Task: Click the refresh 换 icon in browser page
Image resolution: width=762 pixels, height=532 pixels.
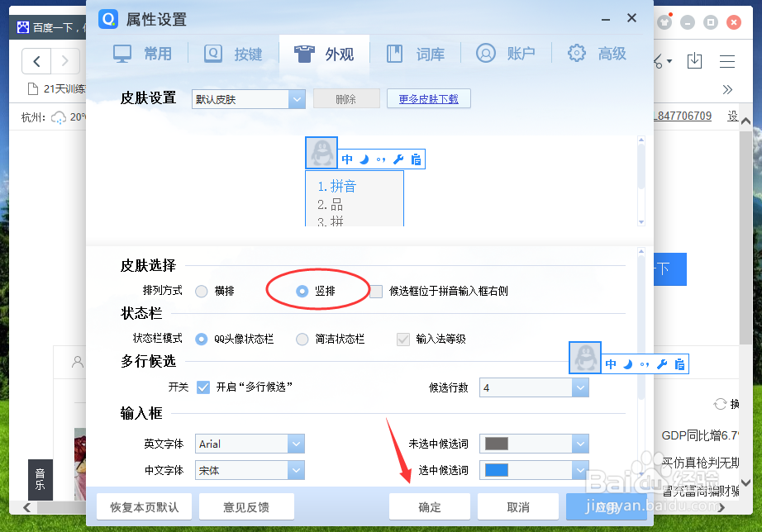Action: (x=720, y=404)
